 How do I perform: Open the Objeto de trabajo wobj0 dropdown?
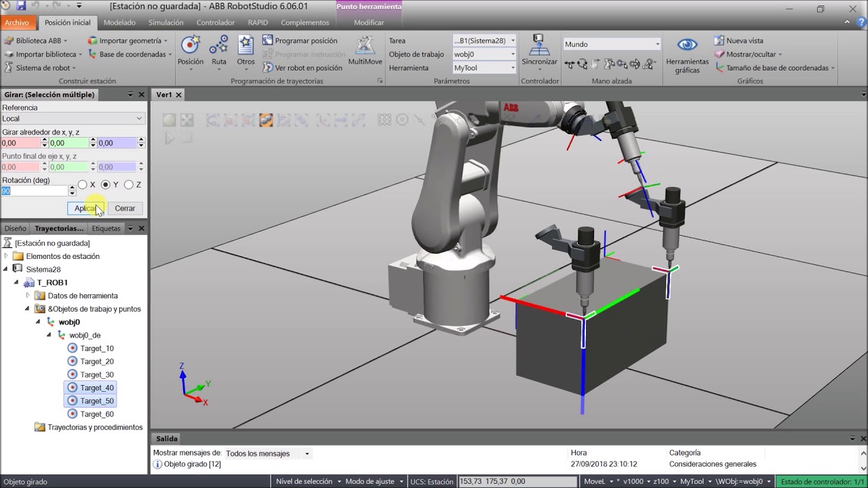point(486,54)
